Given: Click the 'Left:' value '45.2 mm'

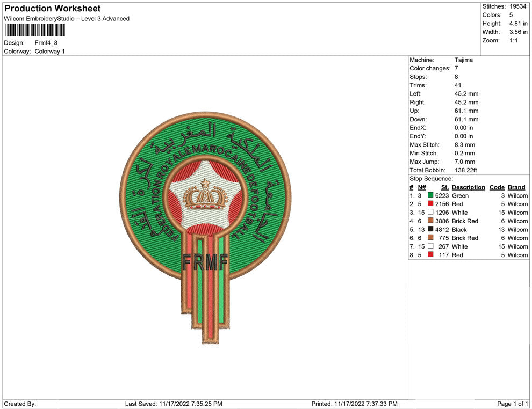Looking at the screenshot, I should (x=466, y=94).
